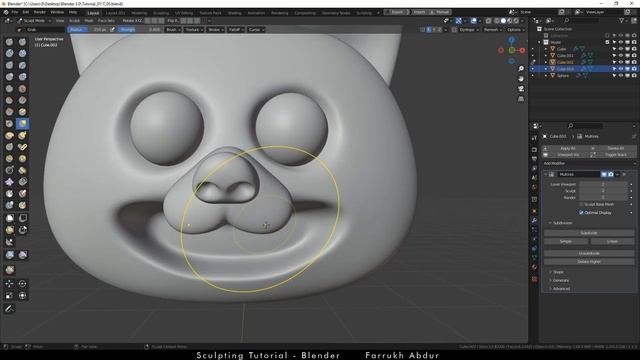
Task: Click green Y axis navigation gizmo
Action: click(511, 50)
